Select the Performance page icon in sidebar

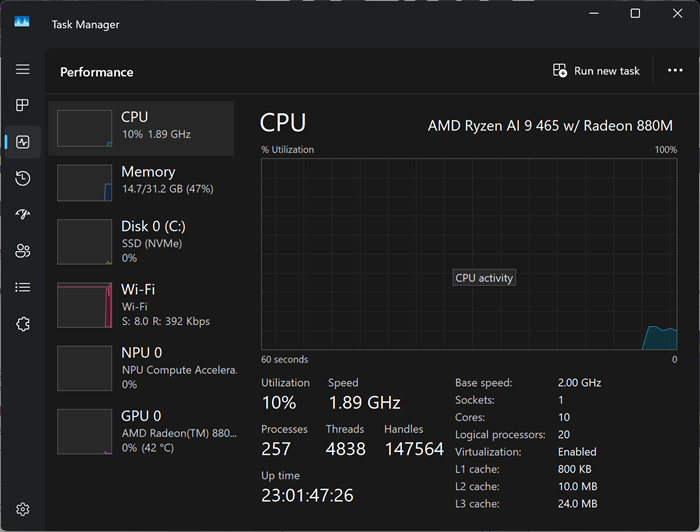pyautogui.click(x=23, y=142)
